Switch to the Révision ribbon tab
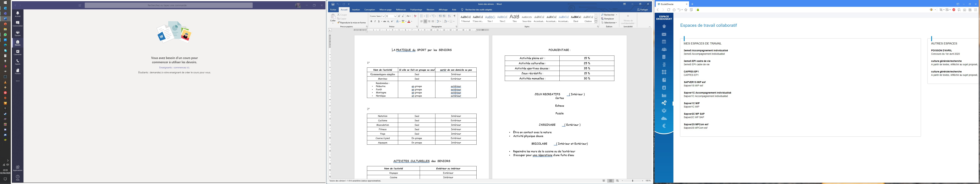980x184 pixels. 430,10
